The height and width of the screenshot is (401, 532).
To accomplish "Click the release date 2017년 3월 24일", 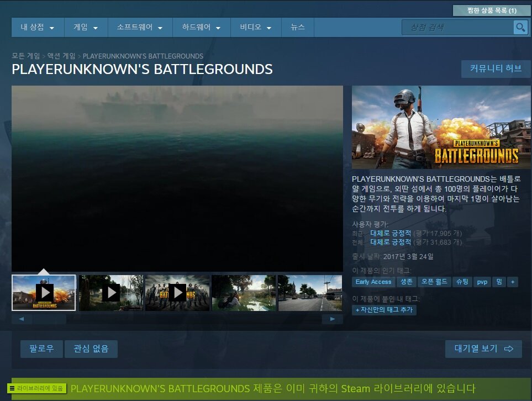I will click(x=408, y=256).
